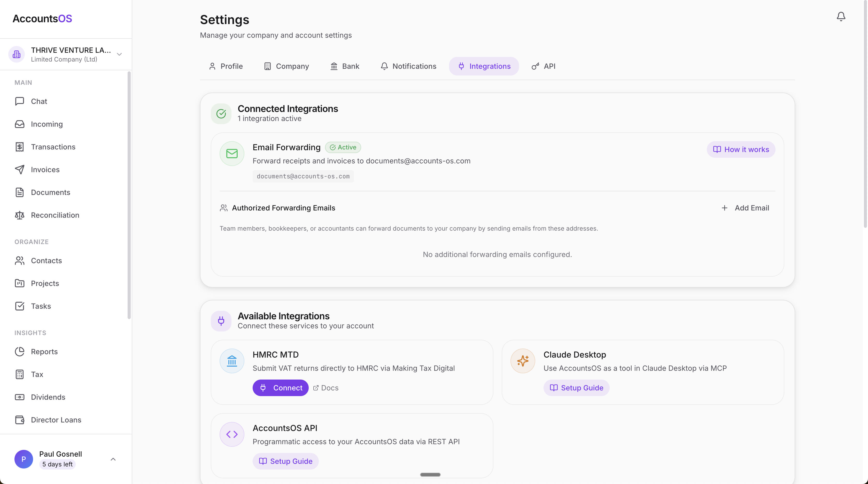Click the HMRC MTD Connect button
This screenshot has width=868, height=484.
(x=280, y=388)
